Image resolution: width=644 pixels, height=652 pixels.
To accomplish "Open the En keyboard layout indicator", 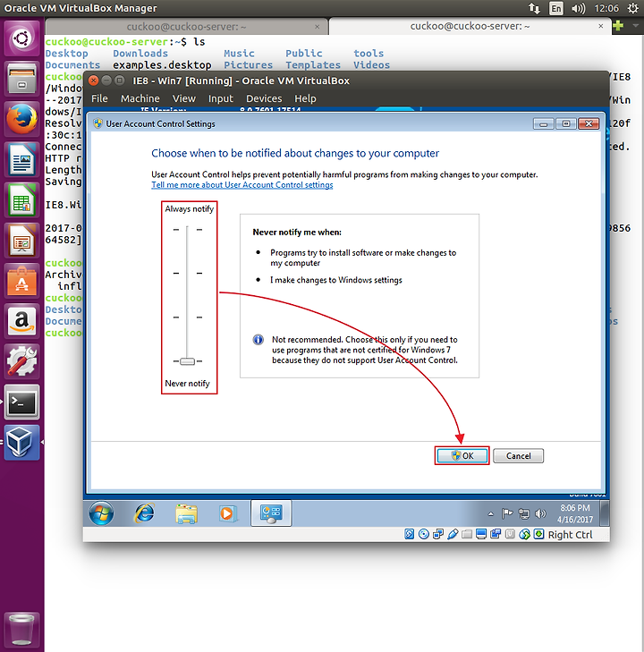I will point(555,8).
